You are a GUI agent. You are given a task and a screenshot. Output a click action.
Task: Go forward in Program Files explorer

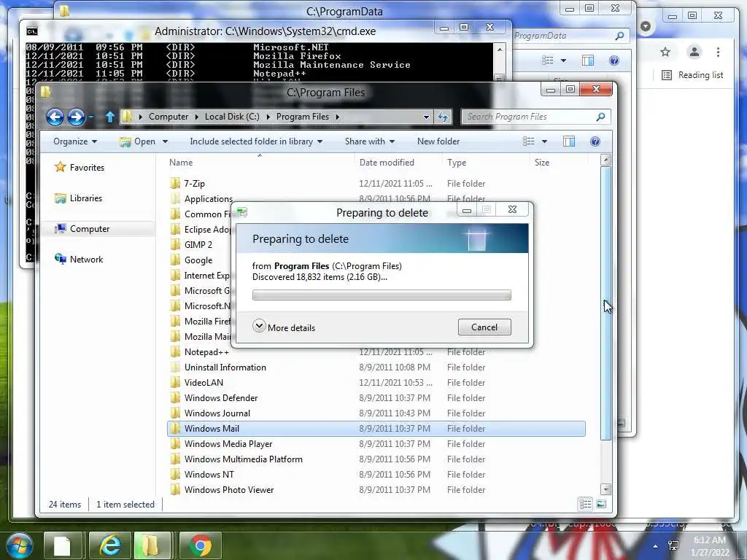pyautogui.click(x=76, y=117)
